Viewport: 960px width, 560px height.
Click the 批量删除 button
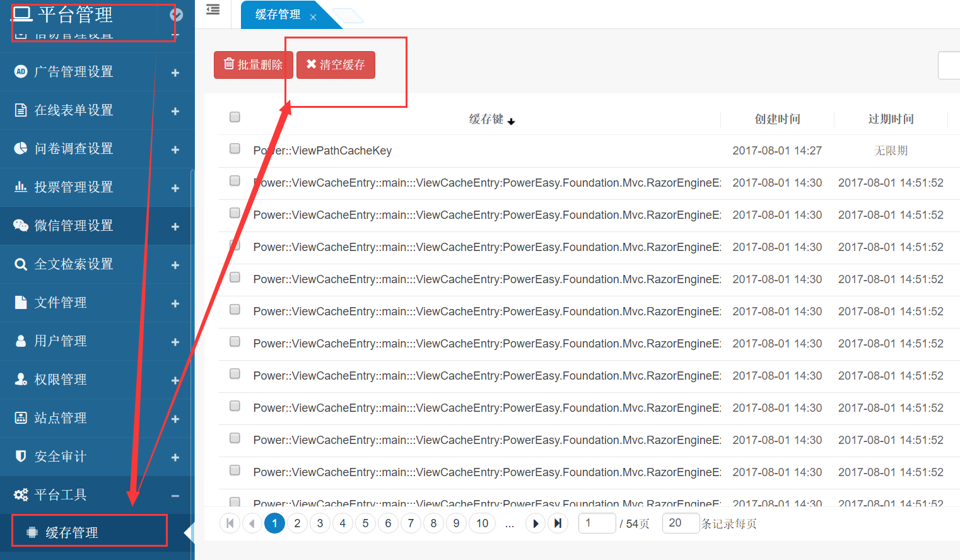[254, 65]
